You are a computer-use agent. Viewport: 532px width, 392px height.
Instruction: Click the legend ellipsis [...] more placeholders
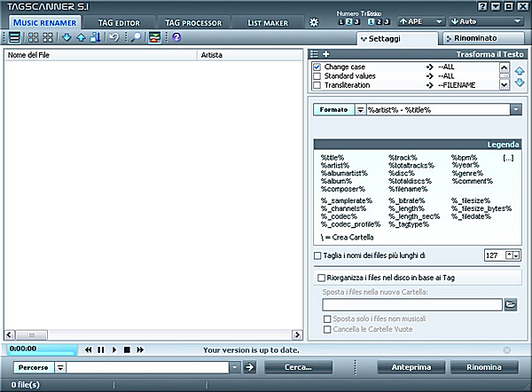tap(508, 158)
